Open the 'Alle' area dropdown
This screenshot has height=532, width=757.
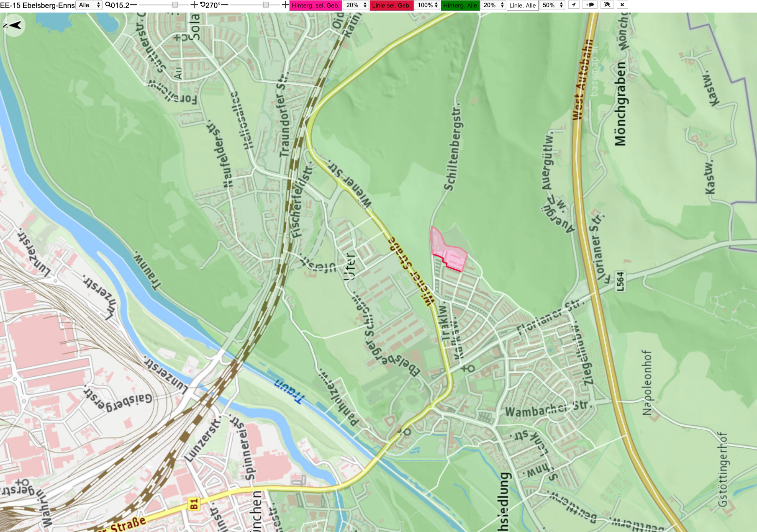coord(89,5)
